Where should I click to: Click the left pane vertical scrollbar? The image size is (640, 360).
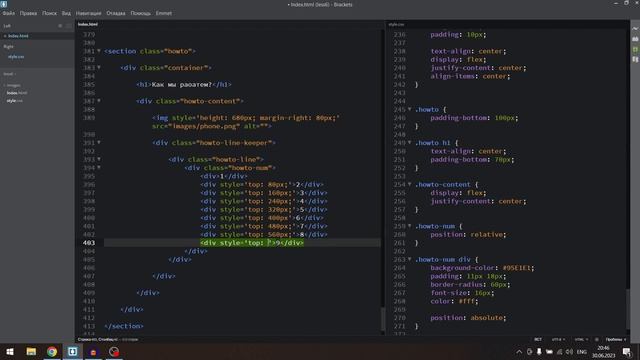click(383, 319)
